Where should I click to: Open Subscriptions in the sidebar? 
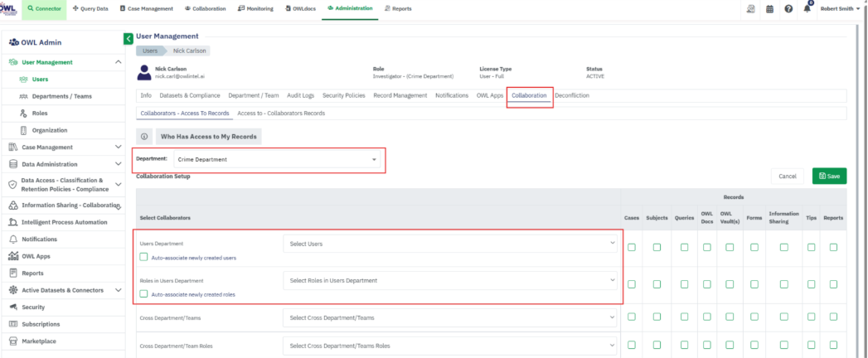tap(40, 324)
